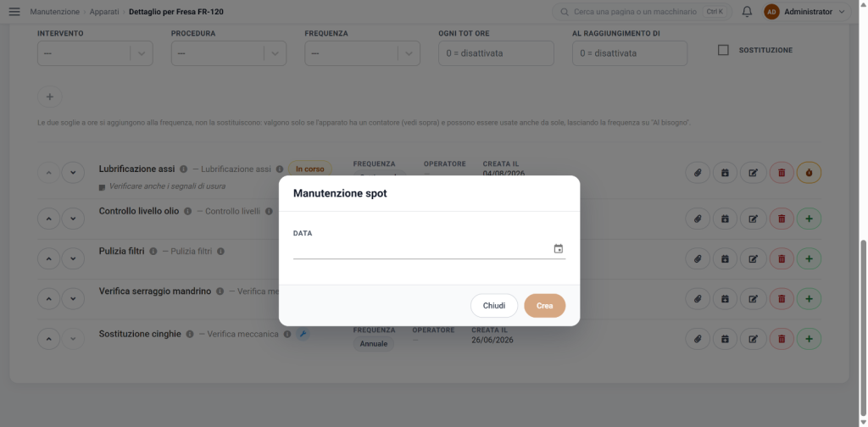Edit the Sostituzione cinghie row
The width and height of the screenshot is (868, 427).
click(754, 339)
